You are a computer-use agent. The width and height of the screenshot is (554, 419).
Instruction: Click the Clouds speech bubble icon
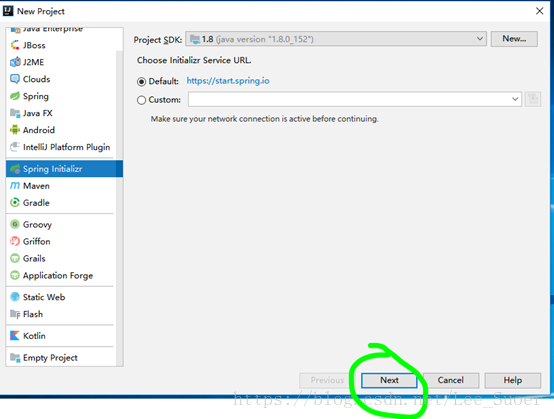click(x=15, y=79)
